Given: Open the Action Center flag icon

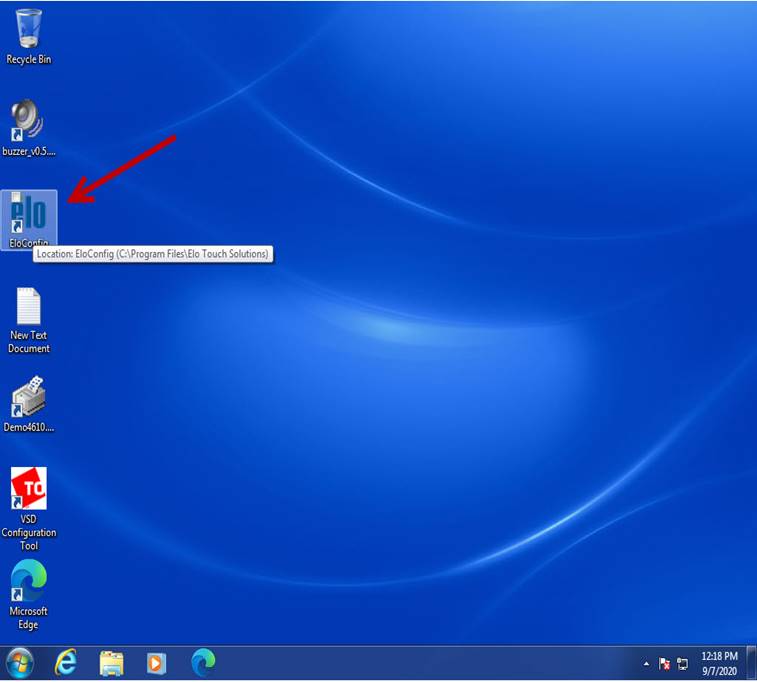Looking at the screenshot, I should [664, 663].
